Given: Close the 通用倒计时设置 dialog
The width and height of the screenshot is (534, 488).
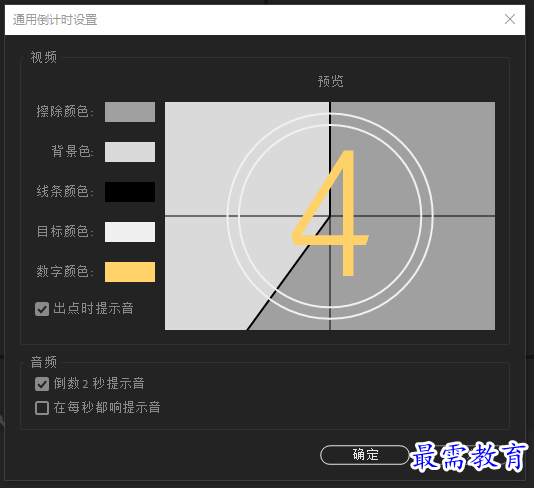Looking at the screenshot, I should tap(510, 19).
